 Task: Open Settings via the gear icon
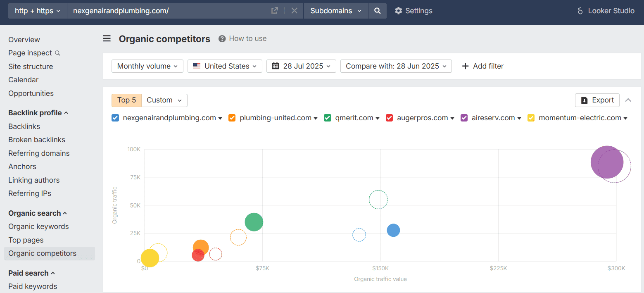pyautogui.click(x=398, y=11)
